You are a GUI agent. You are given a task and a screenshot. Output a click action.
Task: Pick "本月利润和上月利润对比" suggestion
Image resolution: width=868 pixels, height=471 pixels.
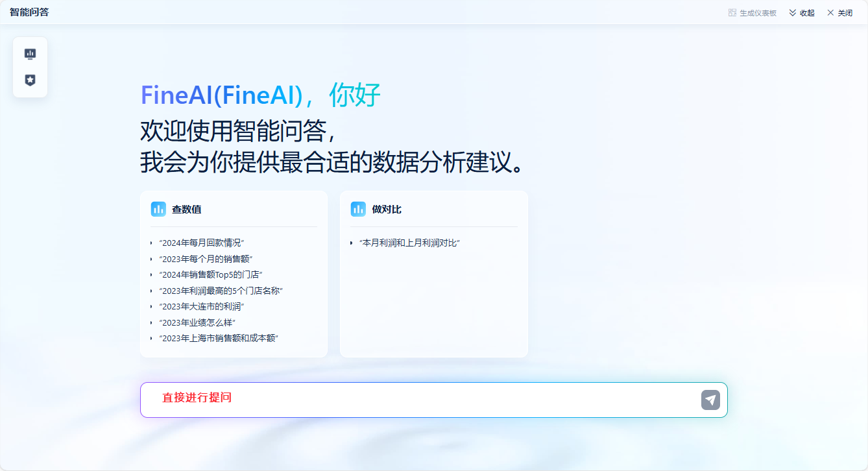click(x=409, y=243)
